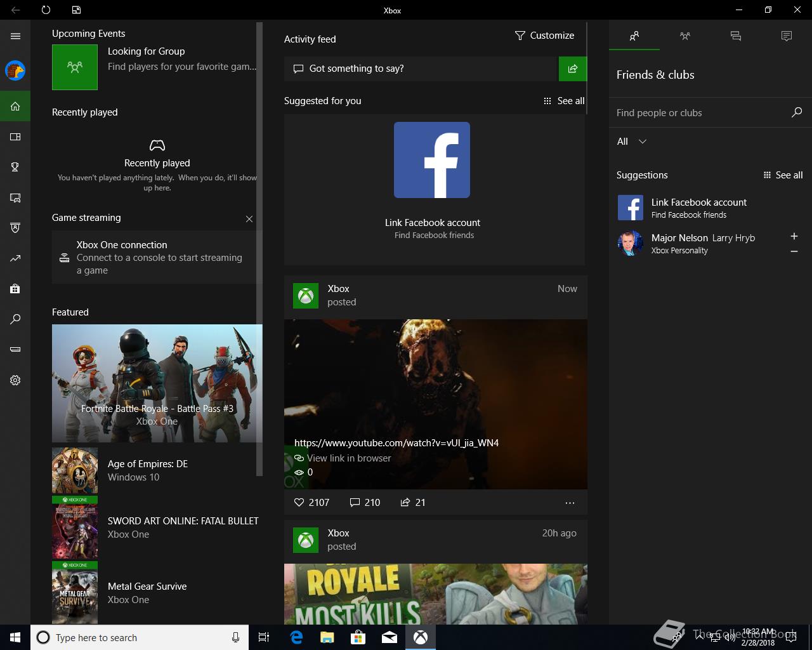Switch to Messages tab in right panel
Viewport: 812px width, 650px height.
pyautogui.click(x=736, y=36)
